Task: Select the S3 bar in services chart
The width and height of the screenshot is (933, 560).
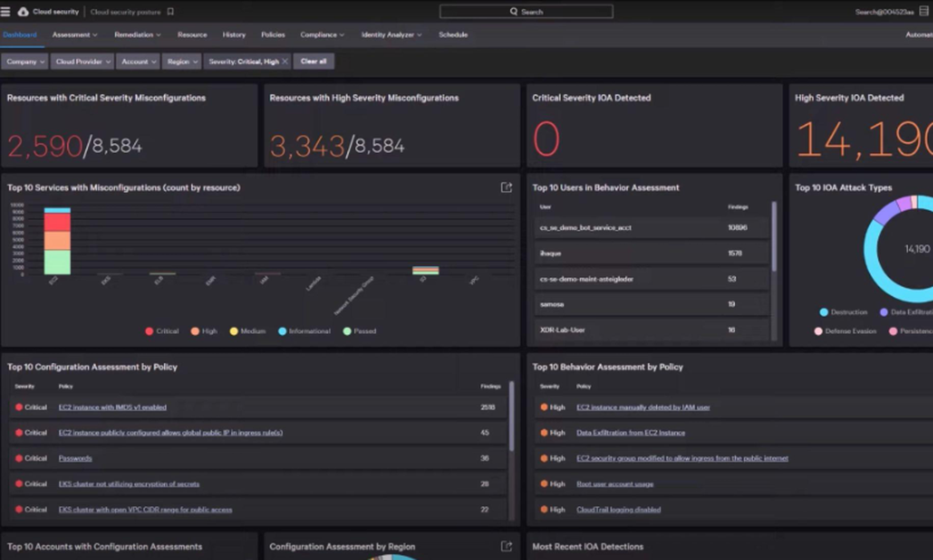Action: [x=426, y=271]
